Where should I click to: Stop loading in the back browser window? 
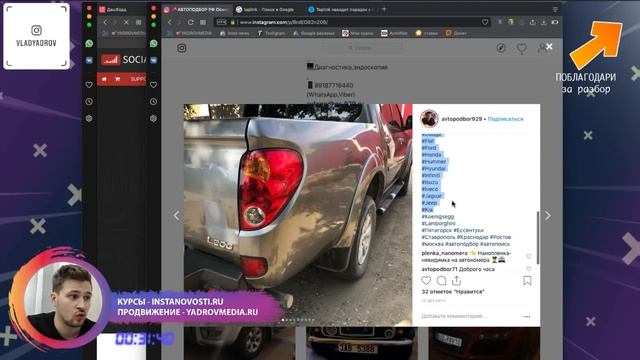click(126, 22)
